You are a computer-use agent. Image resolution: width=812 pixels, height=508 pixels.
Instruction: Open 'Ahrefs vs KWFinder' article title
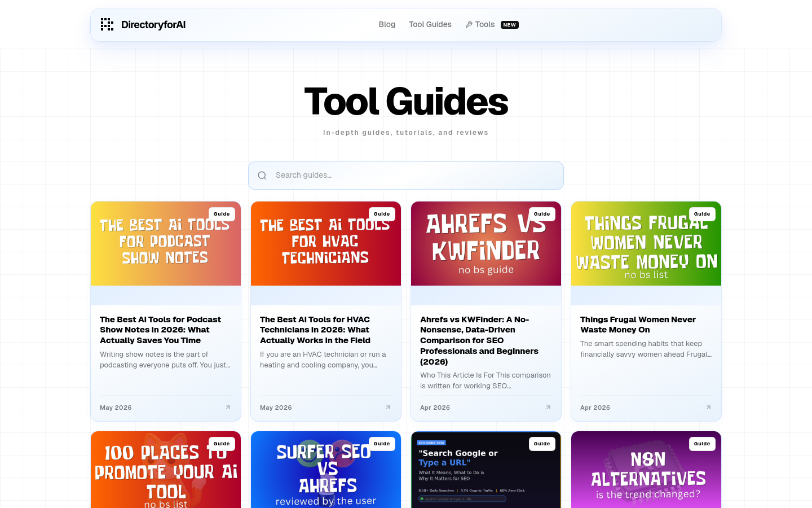pos(479,340)
